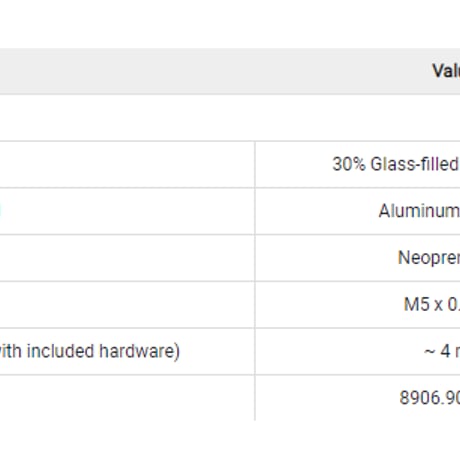Screen dimensions: 460x460
Task: Click the blank row beneath the gray header
Action: [230, 118]
